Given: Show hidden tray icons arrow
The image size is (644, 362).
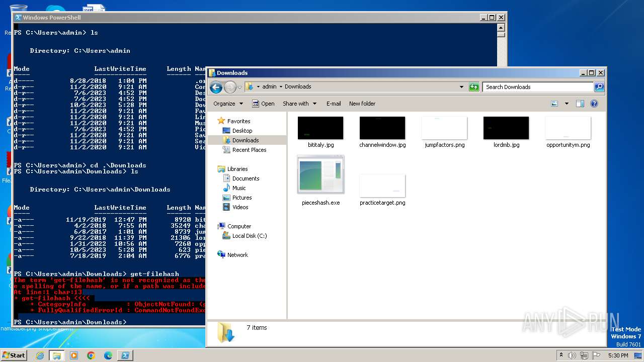Looking at the screenshot, I should tap(561, 355).
